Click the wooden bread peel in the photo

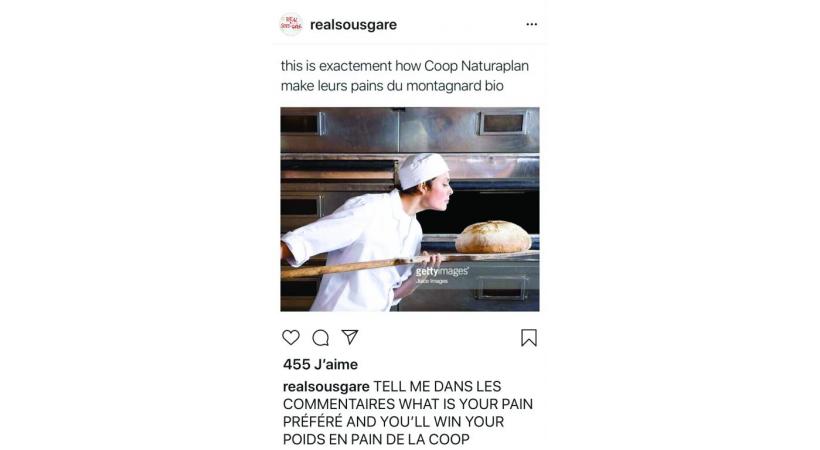[410, 263]
